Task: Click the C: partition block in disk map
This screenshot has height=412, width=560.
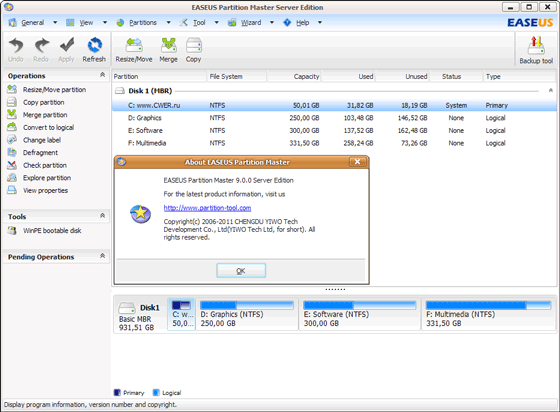Action: 181,314
